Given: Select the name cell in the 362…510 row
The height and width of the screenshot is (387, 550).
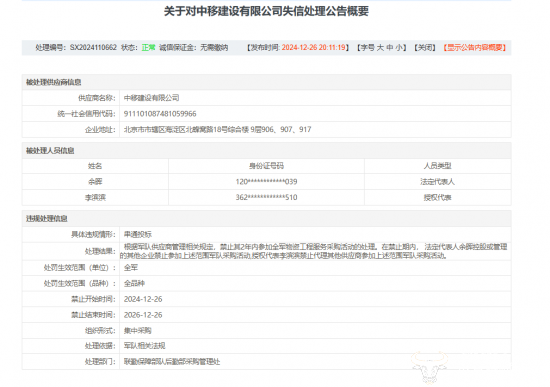Looking at the screenshot, I should click(95, 198).
